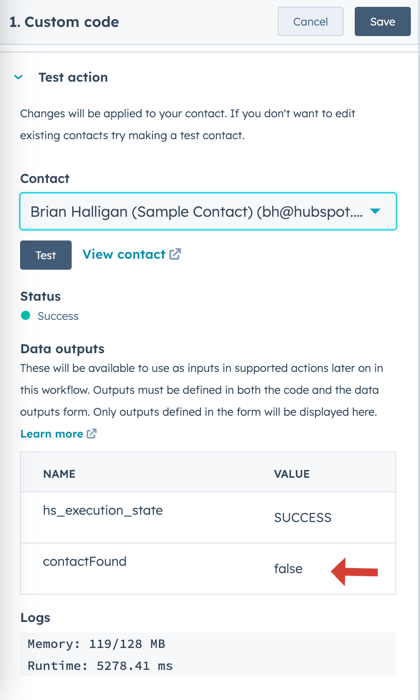Click the external link icon beside Learn more
The image size is (420, 700).
tap(91, 433)
